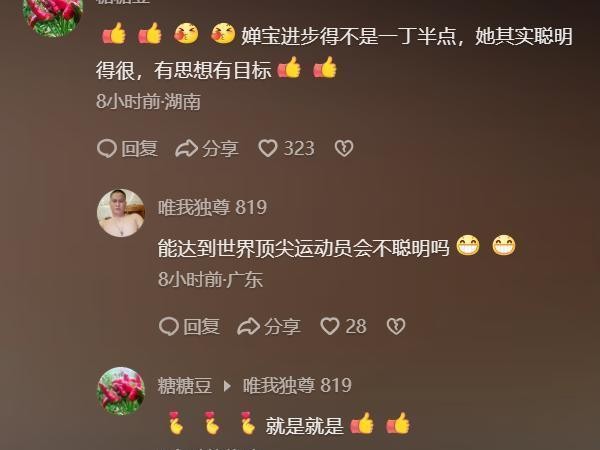Image resolution: width=600 pixels, height=450 pixels.
Task: Click 分享 text under the 湖南 comment
Action: 221,148
